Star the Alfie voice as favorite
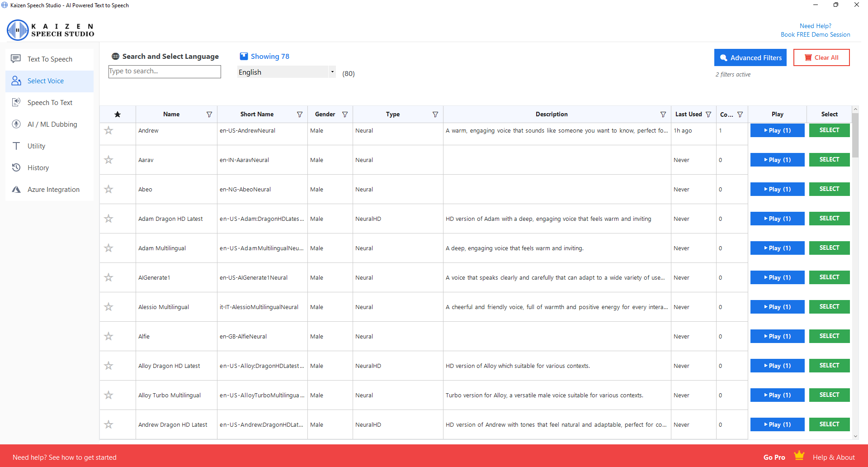Viewport: 868px width, 467px height. tap(108, 336)
